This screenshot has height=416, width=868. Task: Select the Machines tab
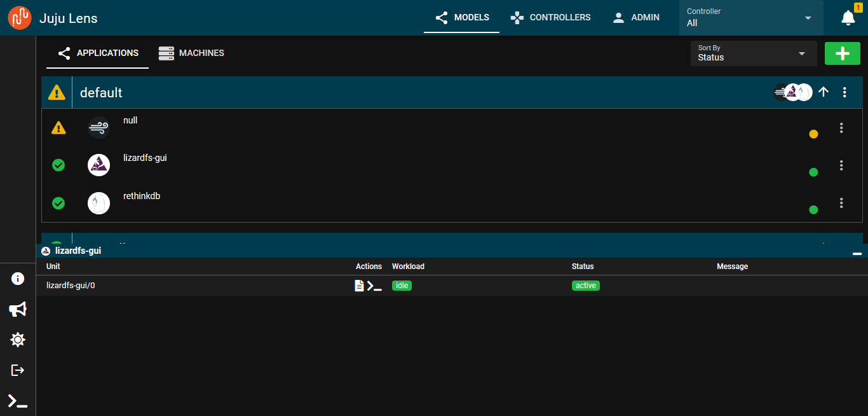(191, 53)
